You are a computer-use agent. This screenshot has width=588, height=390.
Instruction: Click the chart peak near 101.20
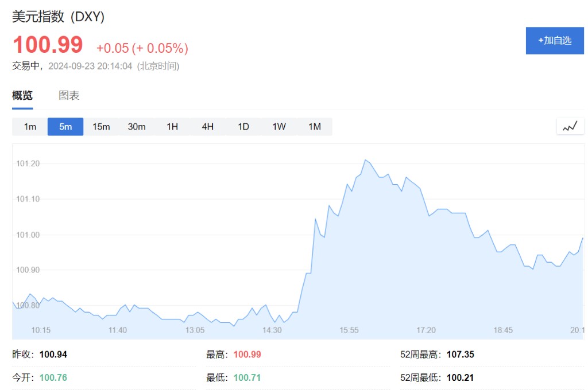(365, 160)
